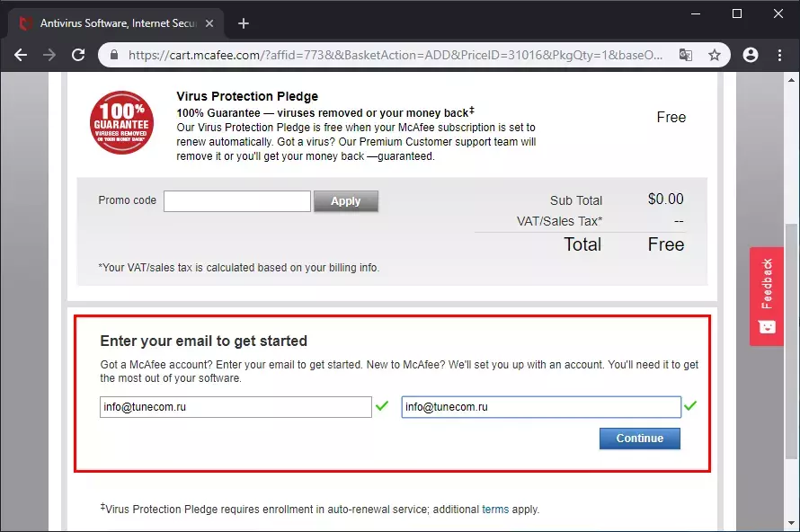This screenshot has width=800, height=532.
Task: Open the translate page icon
Action: [x=686, y=55]
